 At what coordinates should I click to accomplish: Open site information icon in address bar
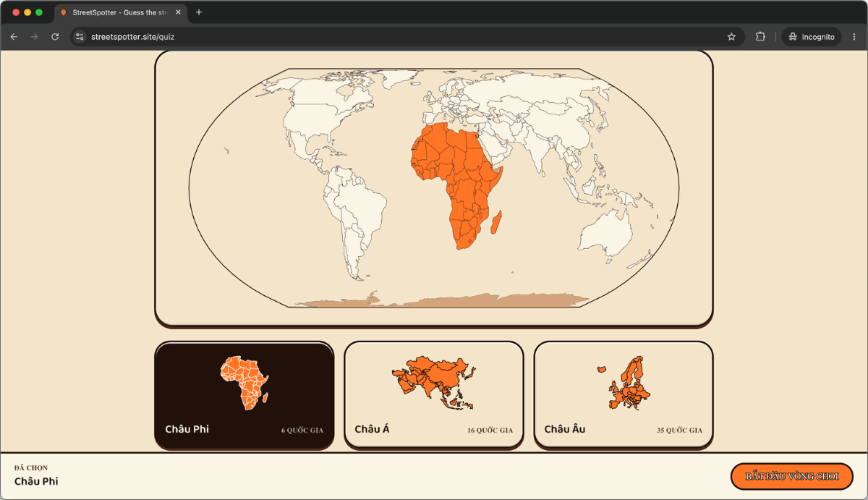(80, 36)
